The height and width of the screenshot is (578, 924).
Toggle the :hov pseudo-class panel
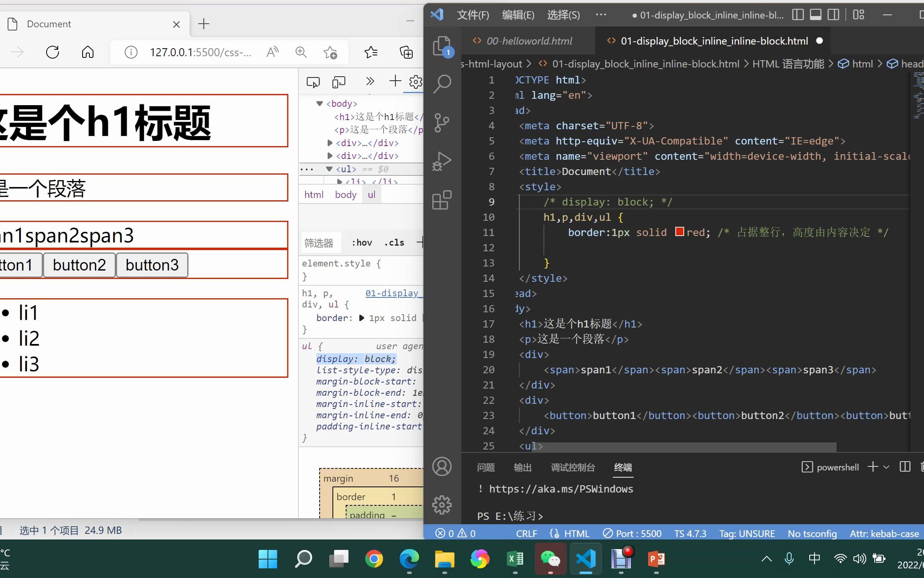click(x=361, y=242)
